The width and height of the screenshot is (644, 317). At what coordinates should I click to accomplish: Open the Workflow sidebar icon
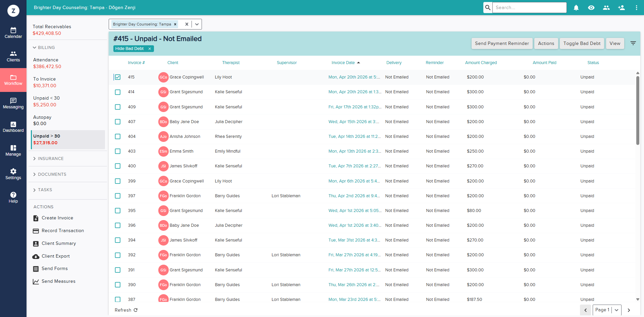pyautogui.click(x=13, y=80)
